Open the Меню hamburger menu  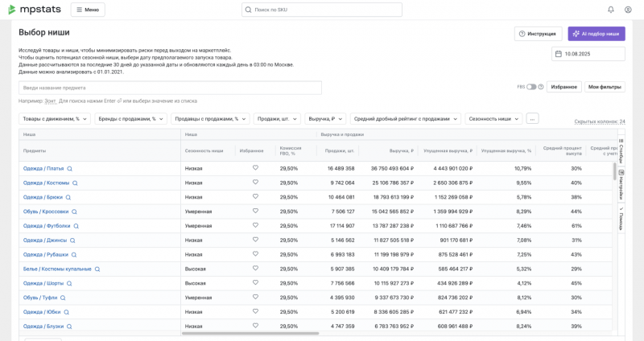click(x=88, y=10)
